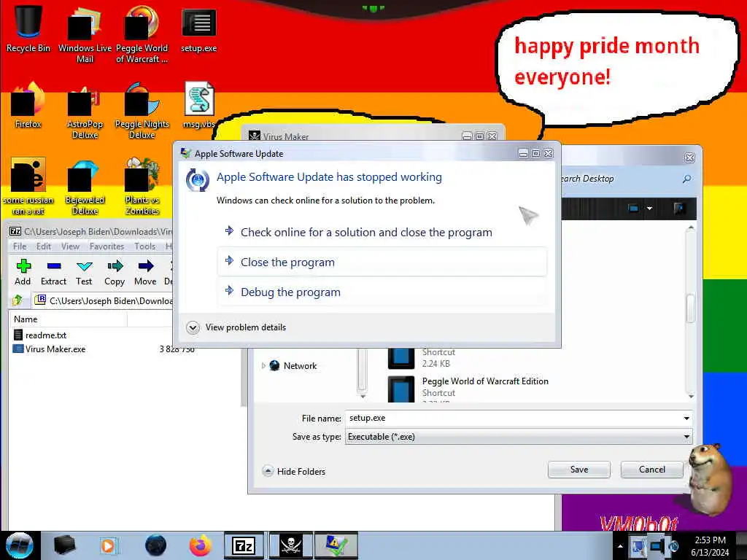This screenshot has width=747, height=560.
Task: Click the navigation pane scroll down arrow
Action: [363, 396]
